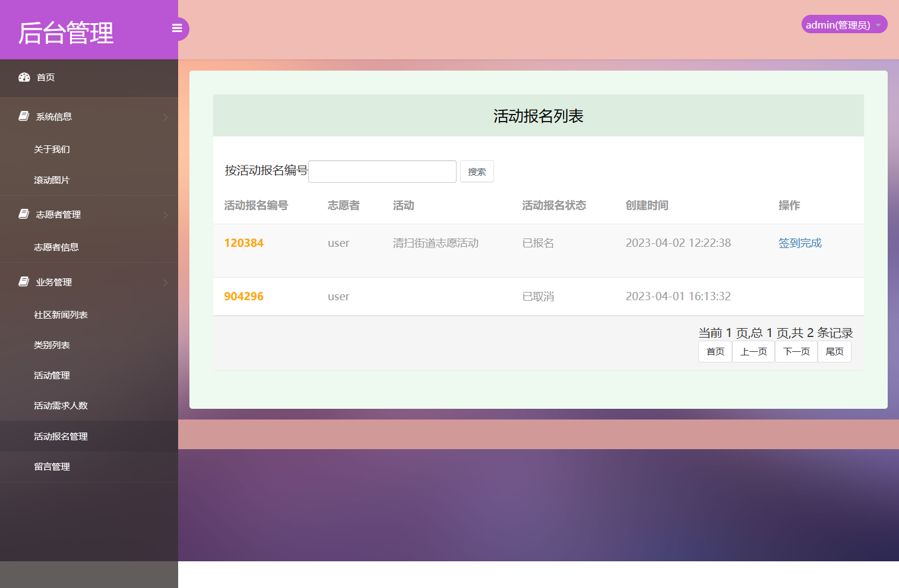Click the 尾页 pagination button
Viewport: 899px width, 588px height.
[x=834, y=351]
